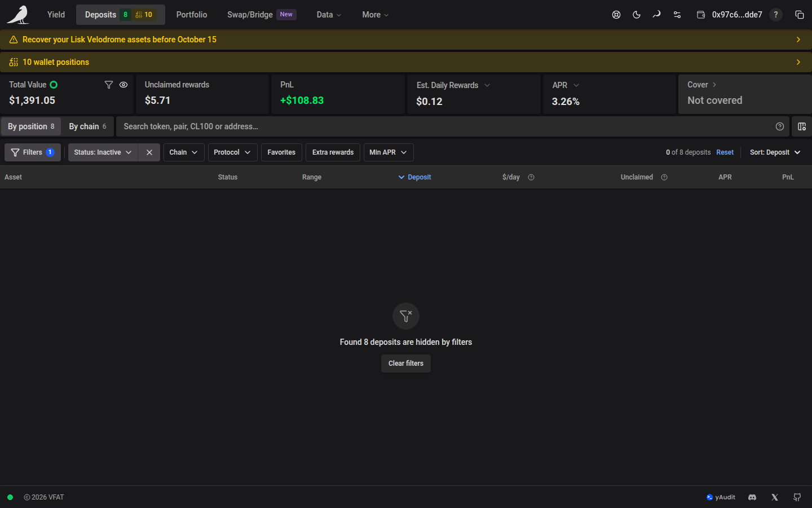This screenshot has height=508, width=812.
Task: Toggle the Favorites filter
Action: pyautogui.click(x=281, y=152)
